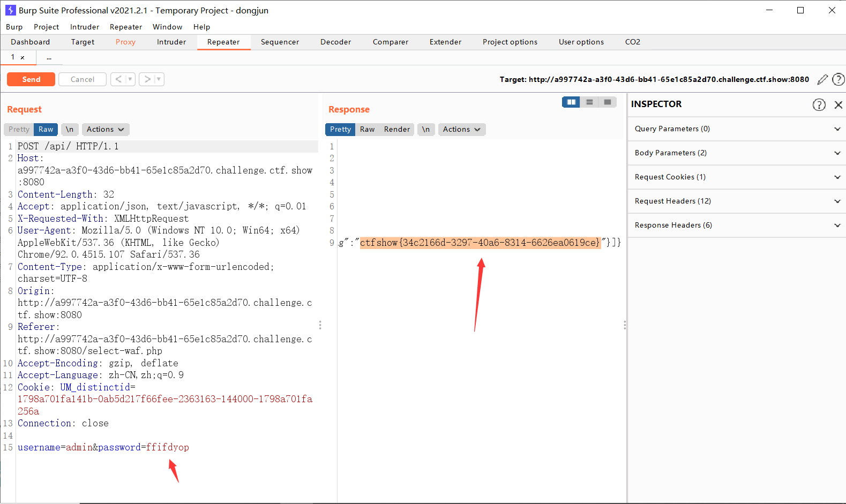Open the Repeater menu
Screen dimensions: 846x504
click(126, 27)
